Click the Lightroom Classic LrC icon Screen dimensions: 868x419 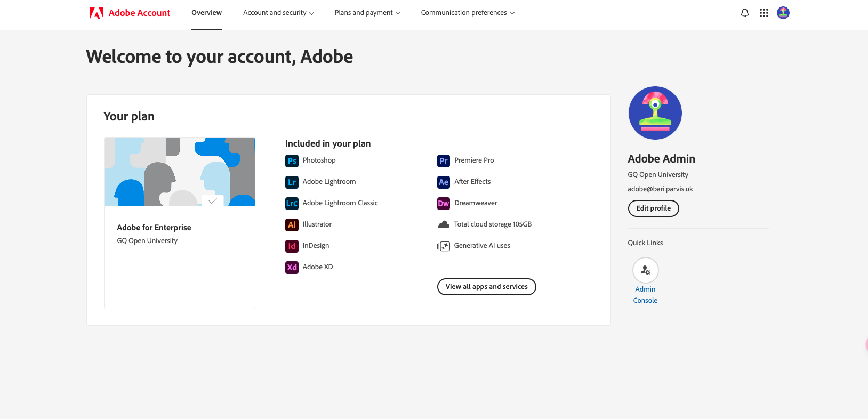[x=292, y=203]
